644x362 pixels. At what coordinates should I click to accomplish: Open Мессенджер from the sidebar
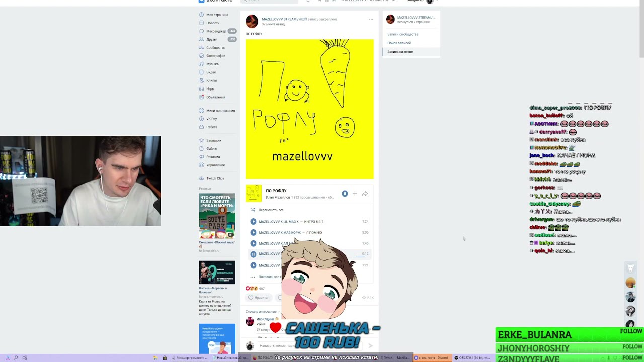tap(216, 31)
